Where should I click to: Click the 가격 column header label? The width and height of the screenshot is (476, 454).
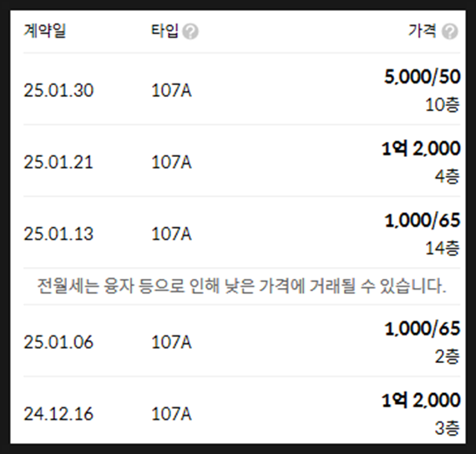click(x=423, y=31)
